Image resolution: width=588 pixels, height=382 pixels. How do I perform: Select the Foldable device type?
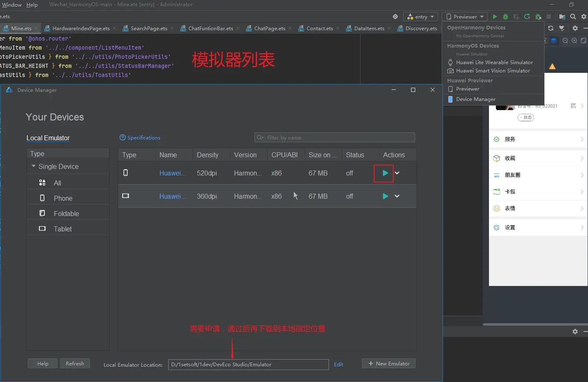point(66,214)
